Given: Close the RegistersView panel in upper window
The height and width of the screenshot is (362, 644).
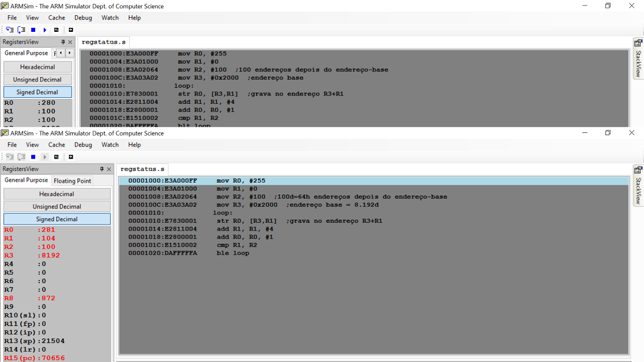Looking at the screenshot, I should tap(70, 42).
